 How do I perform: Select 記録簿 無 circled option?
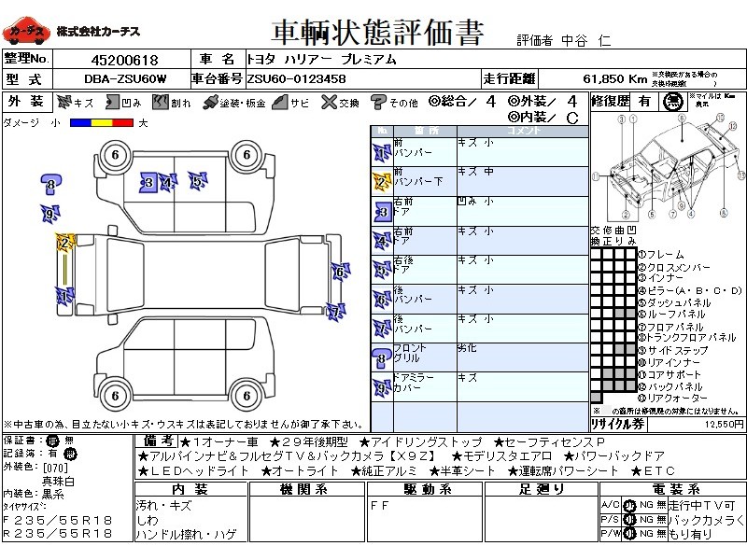click(x=70, y=455)
